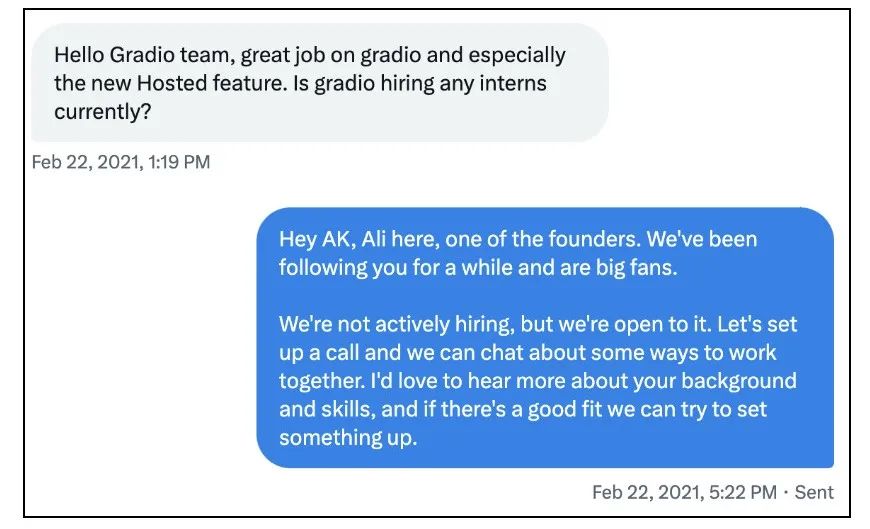Click the Sent status label
Image resolution: width=870 pixels, height=529 pixels.
[814, 492]
